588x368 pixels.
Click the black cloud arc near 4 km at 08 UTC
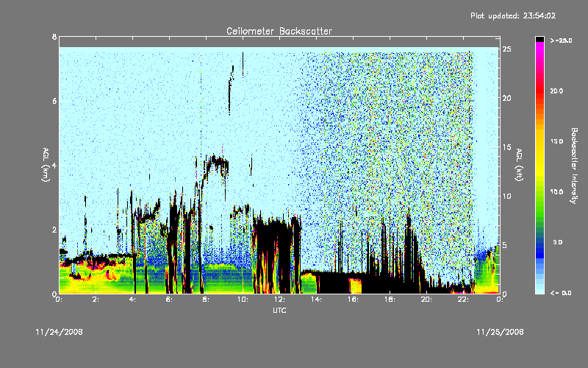pos(216,163)
